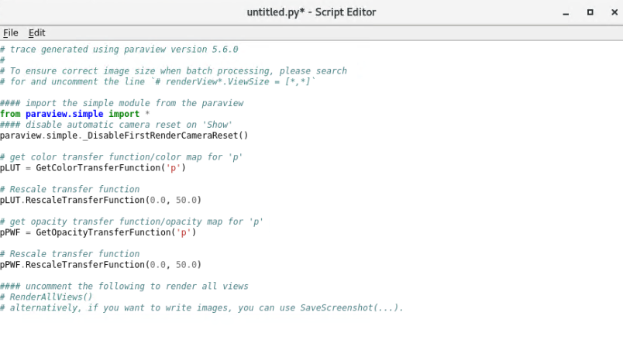The width and height of the screenshot is (623, 364).
Task: Place cursor in pPWF.RescaleTransferFunction line
Action: pos(101,265)
